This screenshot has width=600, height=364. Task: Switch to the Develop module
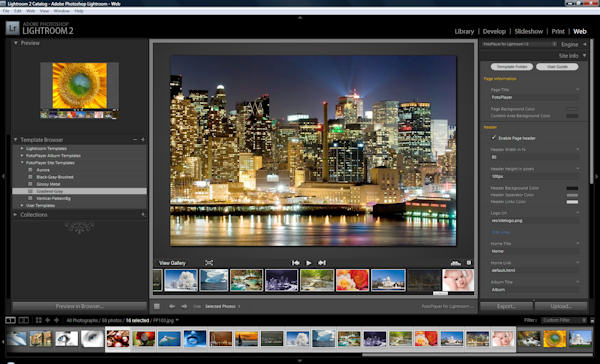coord(494,31)
